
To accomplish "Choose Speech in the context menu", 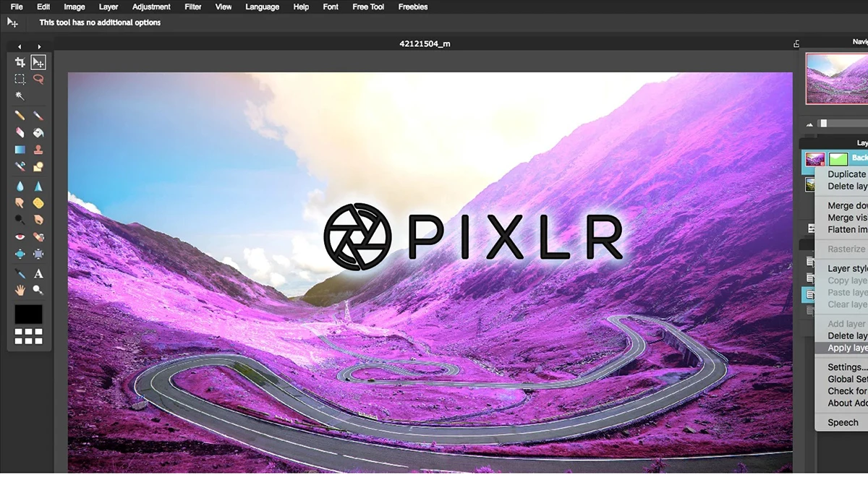I will coord(843,422).
